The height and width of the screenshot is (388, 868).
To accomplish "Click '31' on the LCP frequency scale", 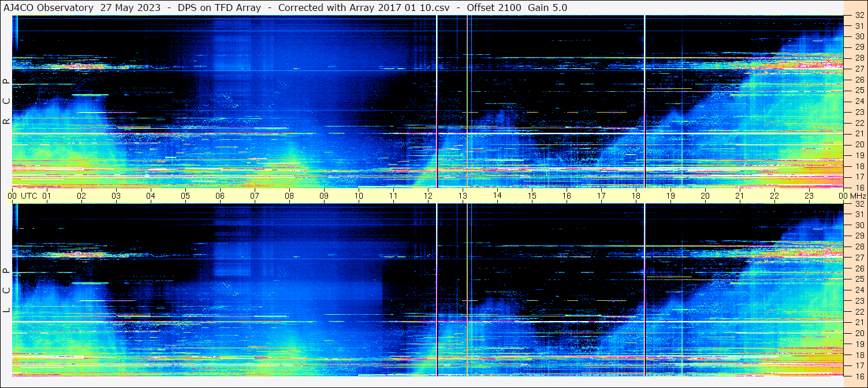I will point(859,214).
